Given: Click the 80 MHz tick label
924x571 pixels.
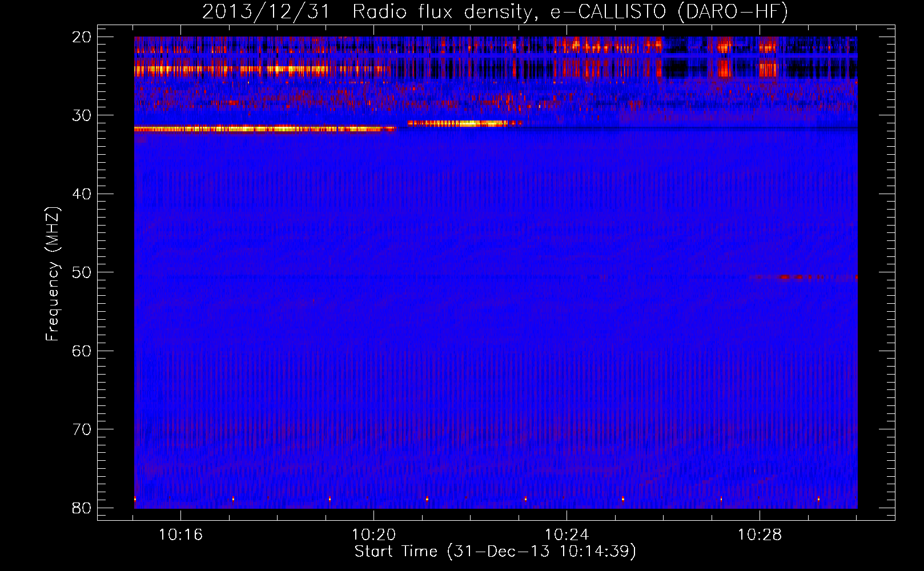Looking at the screenshot, I should 82,508.
